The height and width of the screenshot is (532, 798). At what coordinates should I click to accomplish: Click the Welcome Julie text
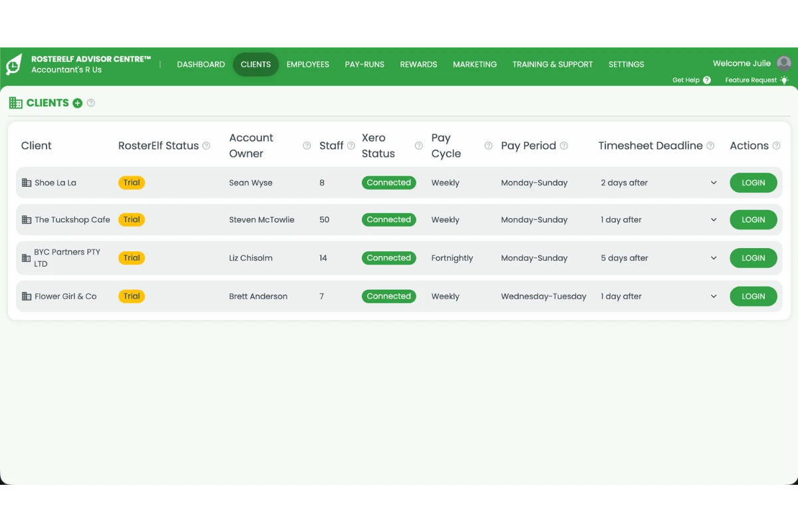click(741, 64)
